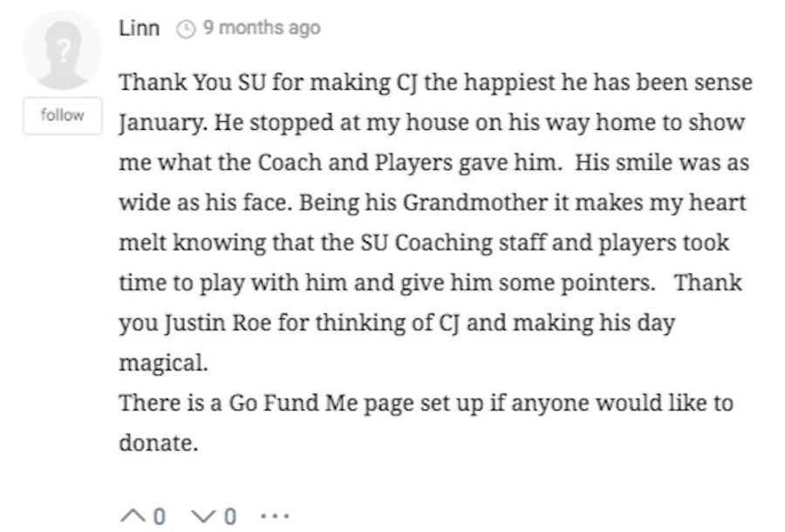Open the profile of commenter Linn
Image resolution: width=785 pixels, height=532 pixels.
[x=140, y=28]
